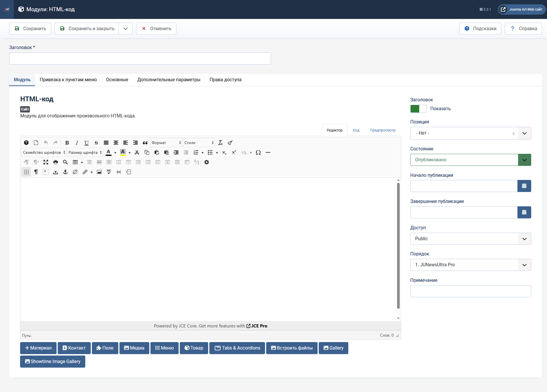Pick text color swatch

(109, 152)
